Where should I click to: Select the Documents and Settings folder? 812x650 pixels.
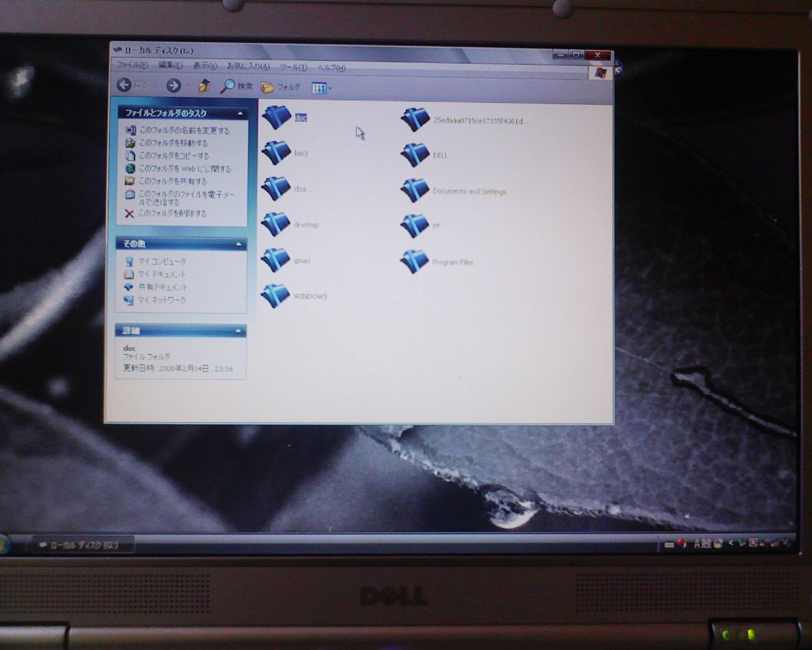tap(415, 190)
